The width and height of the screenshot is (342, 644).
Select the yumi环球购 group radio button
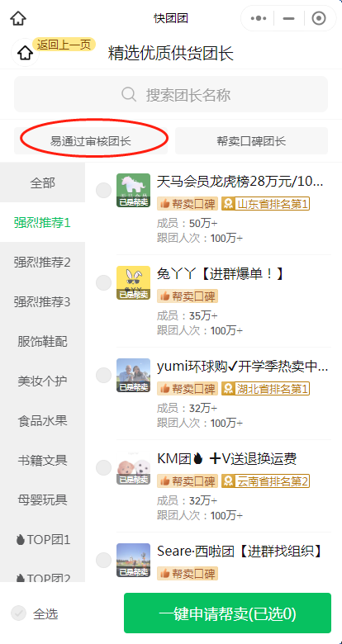click(x=103, y=376)
